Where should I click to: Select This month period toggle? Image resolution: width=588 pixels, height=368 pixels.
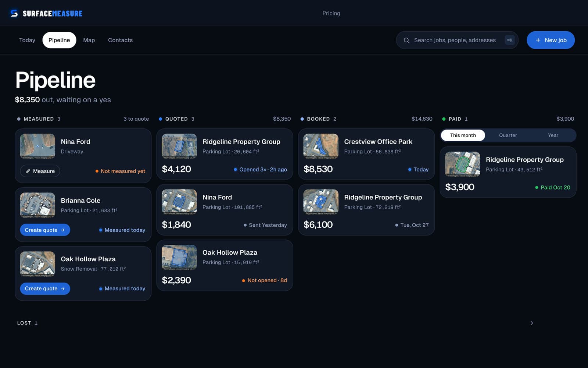[463, 135]
